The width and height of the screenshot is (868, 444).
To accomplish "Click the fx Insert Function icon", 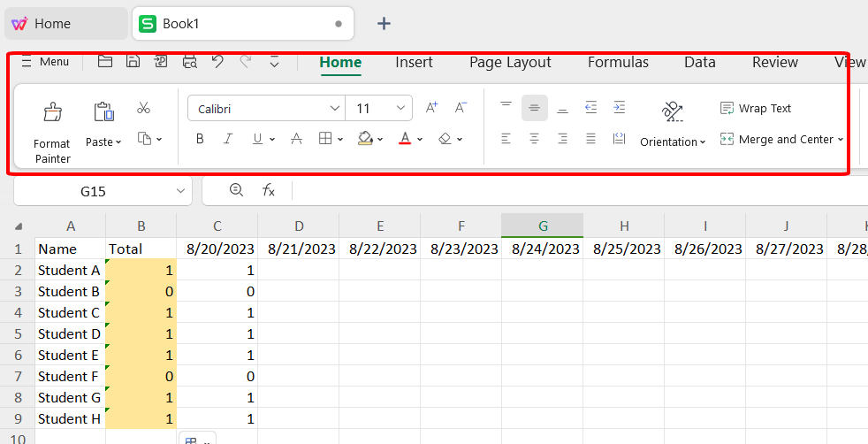I will click(x=269, y=190).
